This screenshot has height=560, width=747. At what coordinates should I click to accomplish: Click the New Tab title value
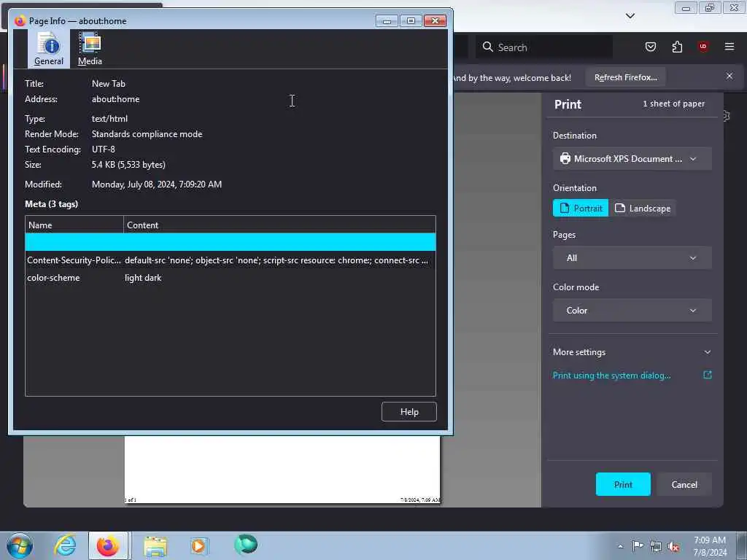109,83
